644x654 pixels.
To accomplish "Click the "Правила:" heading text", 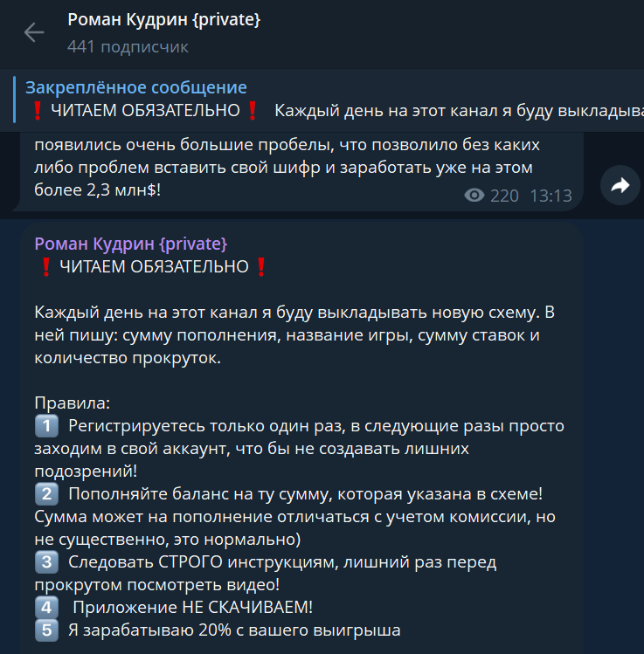I will [73, 403].
